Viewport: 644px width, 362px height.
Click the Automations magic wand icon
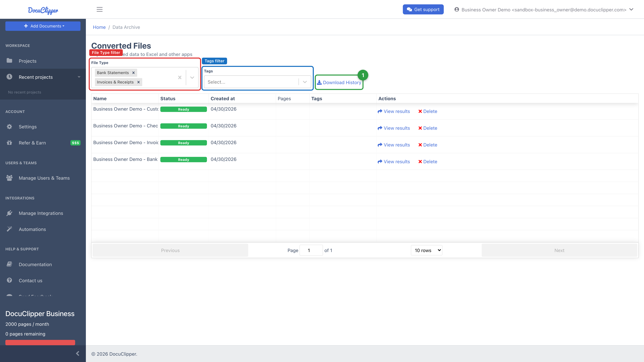pyautogui.click(x=10, y=229)
